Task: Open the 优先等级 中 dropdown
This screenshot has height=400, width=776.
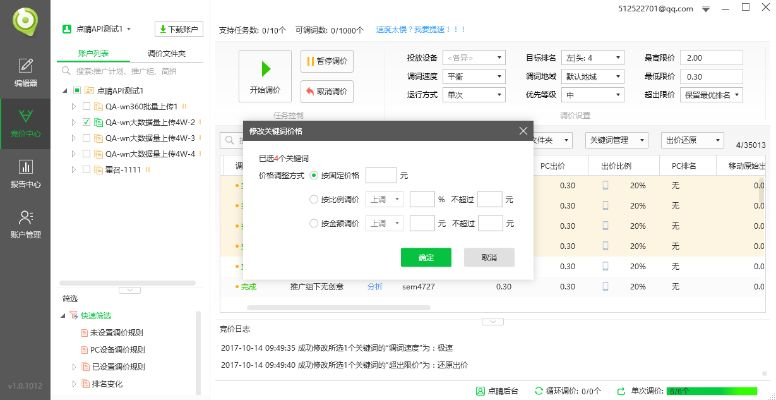Action: pos(593,95)
